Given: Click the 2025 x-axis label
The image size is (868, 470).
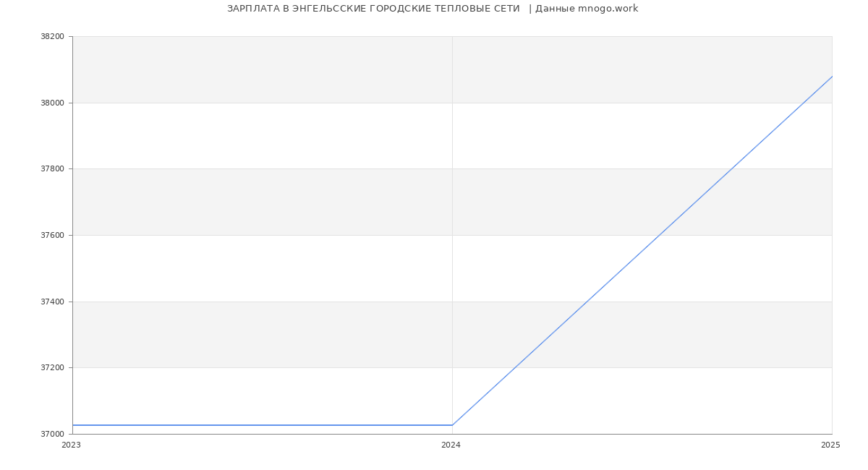Looking at the screenshot, I should pyautogui.click(x=830, y=445).
